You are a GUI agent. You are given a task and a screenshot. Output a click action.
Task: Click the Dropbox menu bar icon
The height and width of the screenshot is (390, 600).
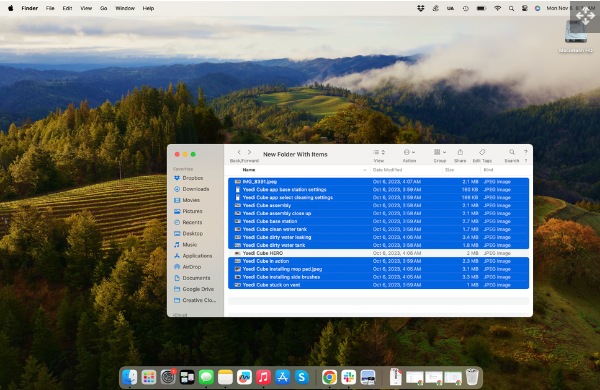(421, 8)
